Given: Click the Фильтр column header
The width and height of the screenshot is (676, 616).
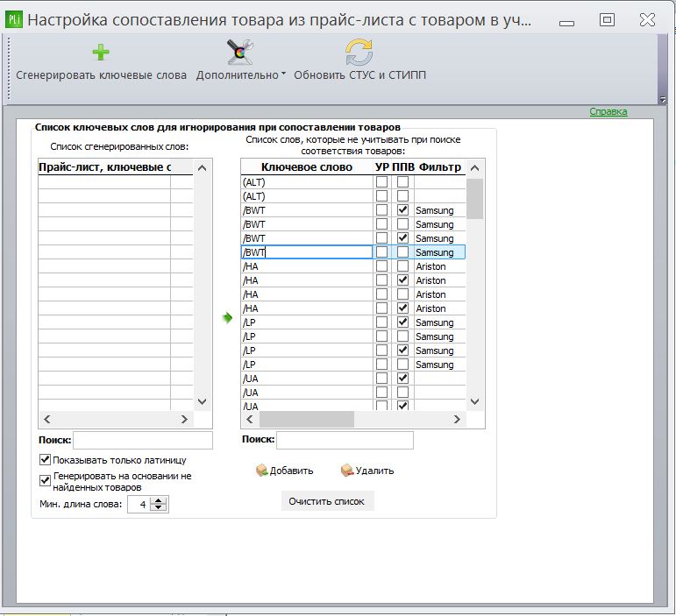Looking at the screenshot, I should [440, 167].
